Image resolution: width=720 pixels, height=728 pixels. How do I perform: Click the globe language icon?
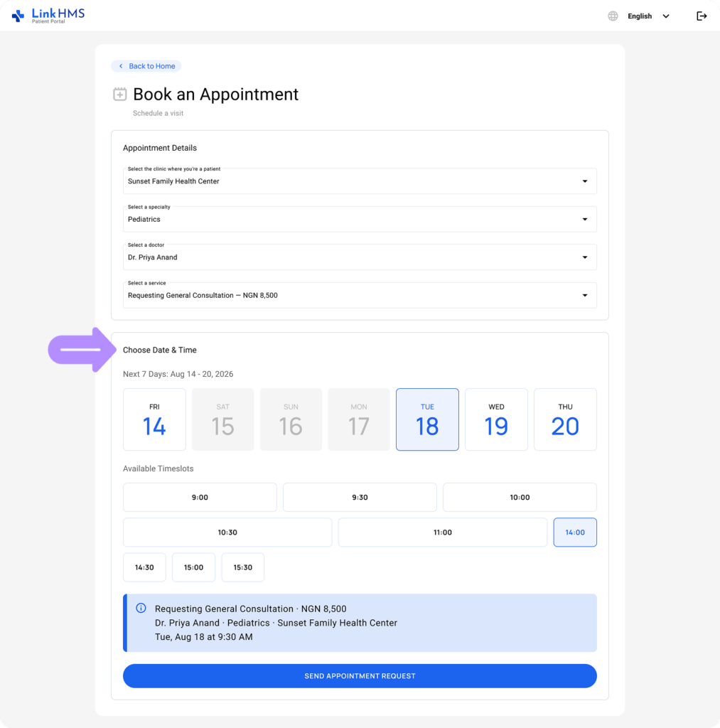click(613, 16)
